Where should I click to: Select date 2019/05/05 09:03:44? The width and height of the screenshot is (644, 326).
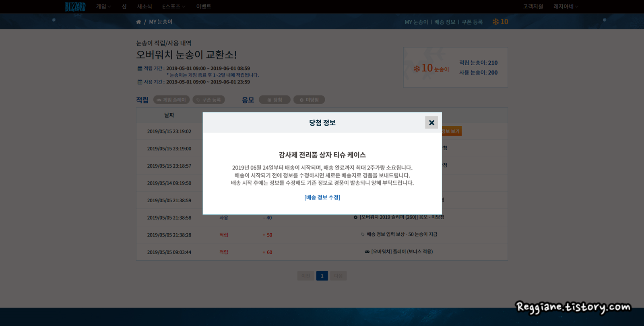[169, 252]
